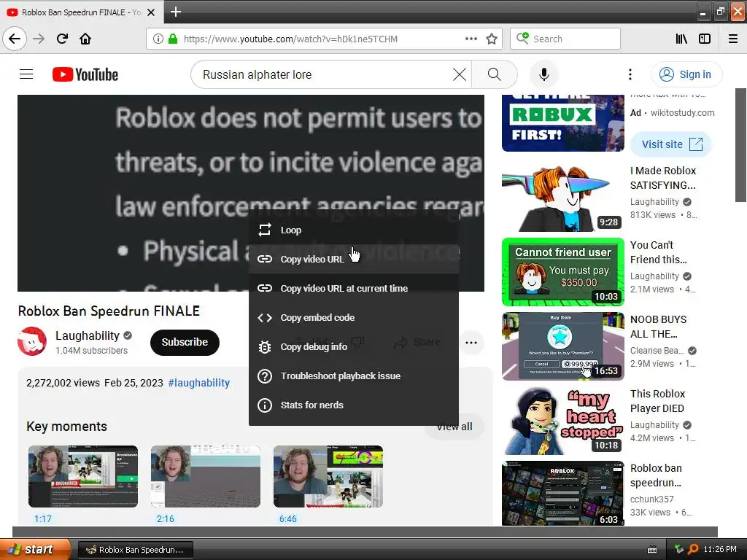Open 'my heart stopped' video thumbnail
This screenshot has height=560, width=747.
[562, 421]
